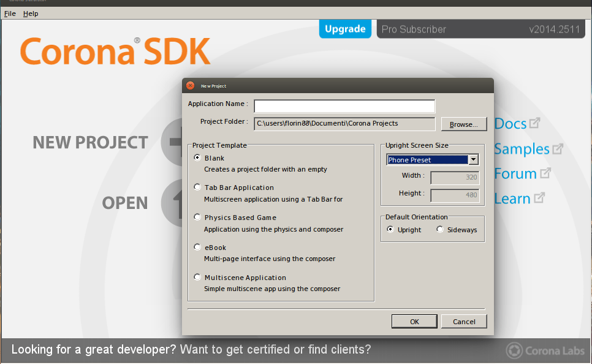Click 'Multiscreen application using a Tab Bar for' text
Viewport: 592px width, 364px height.
tap(273, 199)
